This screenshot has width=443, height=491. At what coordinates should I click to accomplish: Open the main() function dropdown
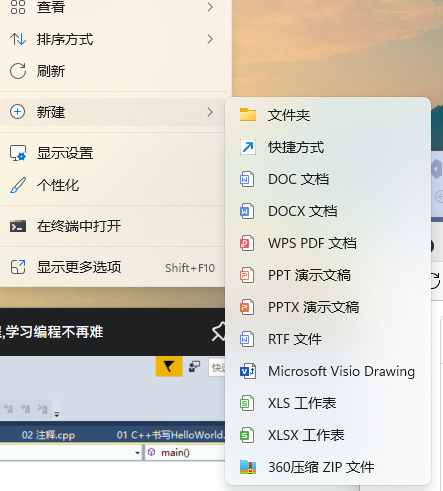[x=185, y=452]
